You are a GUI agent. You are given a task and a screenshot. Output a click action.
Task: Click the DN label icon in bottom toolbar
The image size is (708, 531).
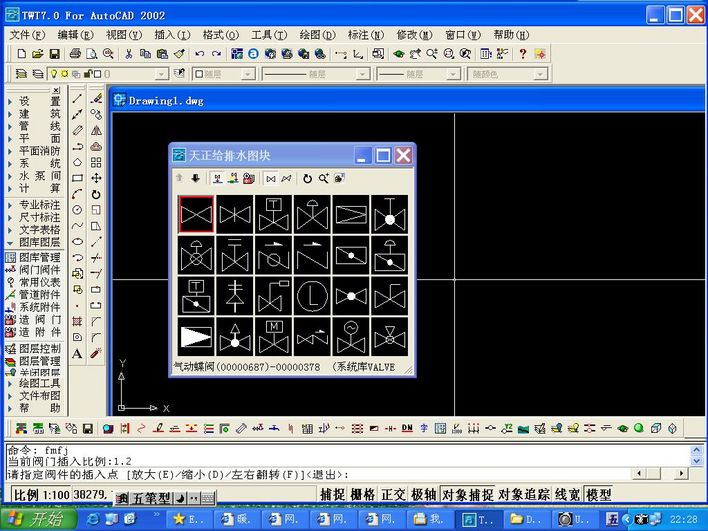(407, 428)
